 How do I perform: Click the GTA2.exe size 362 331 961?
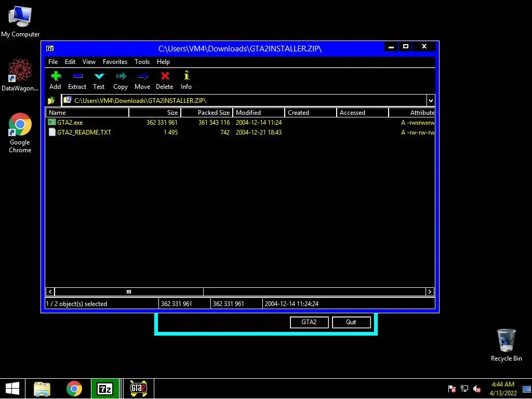pos(162,123)
